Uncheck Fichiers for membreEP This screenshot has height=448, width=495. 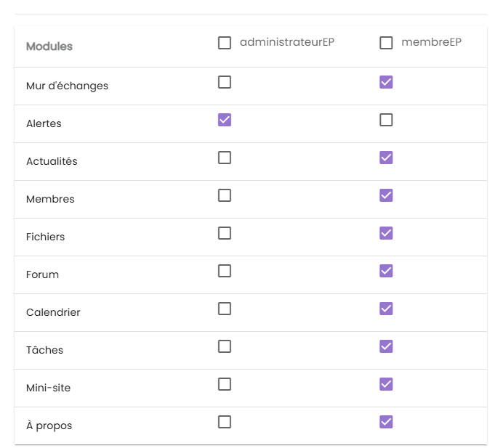(x=386, y=233)
